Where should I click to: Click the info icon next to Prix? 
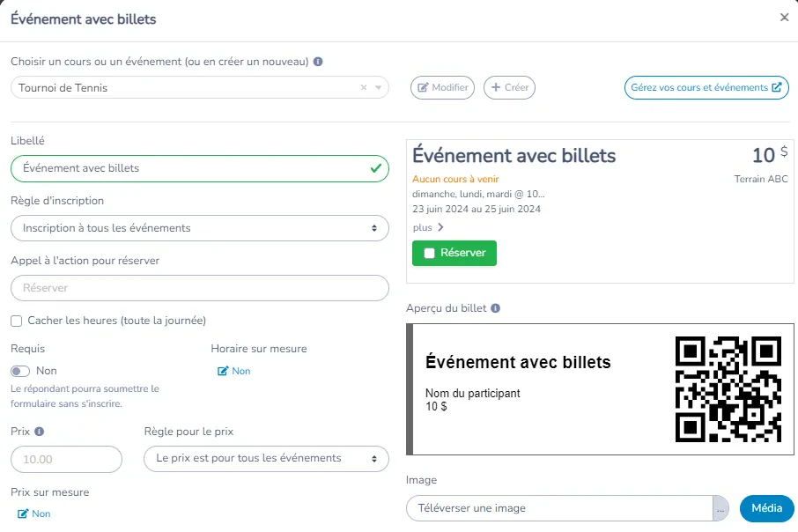[x=39, y=432]
